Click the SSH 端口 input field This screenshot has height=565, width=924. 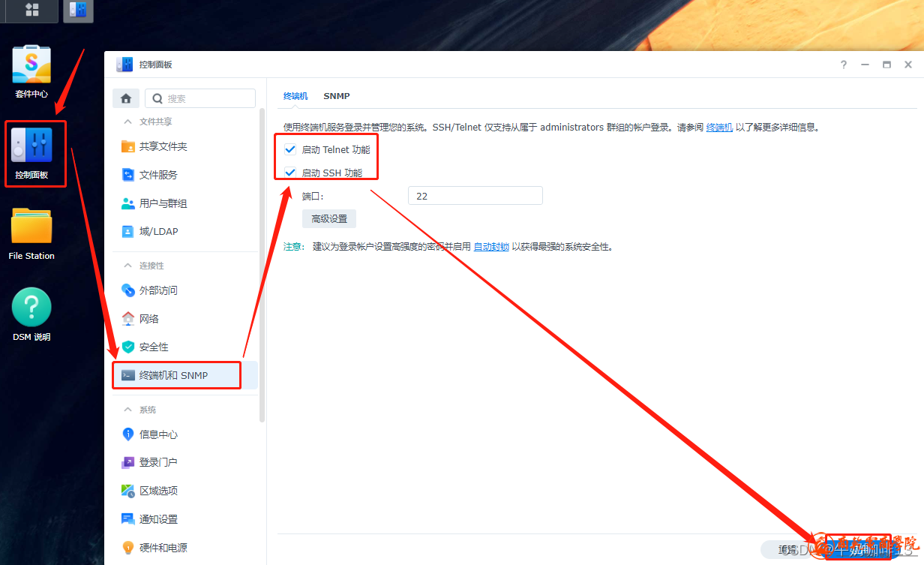click(x=475, y=196)
